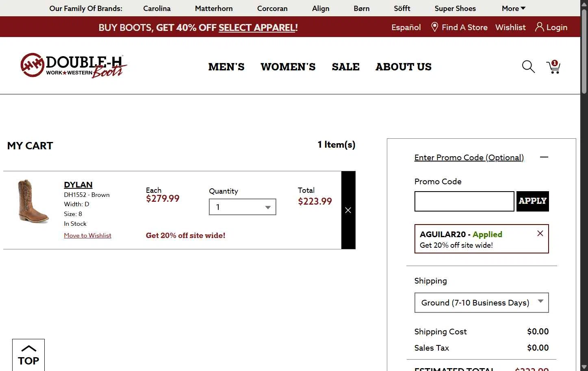588x371 pixels.
Task: Open SELECT APPAREL promotion link
Action: coord(257,28)
